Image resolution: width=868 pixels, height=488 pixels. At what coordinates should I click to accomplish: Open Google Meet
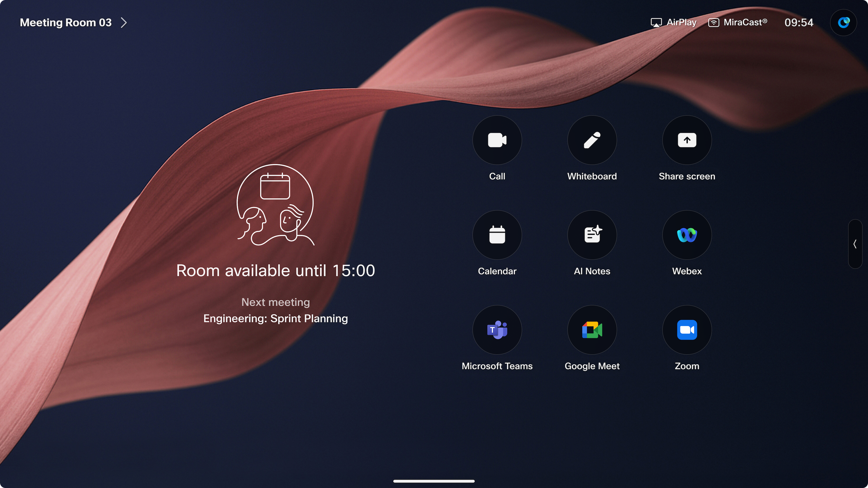(x=592, y=330)
